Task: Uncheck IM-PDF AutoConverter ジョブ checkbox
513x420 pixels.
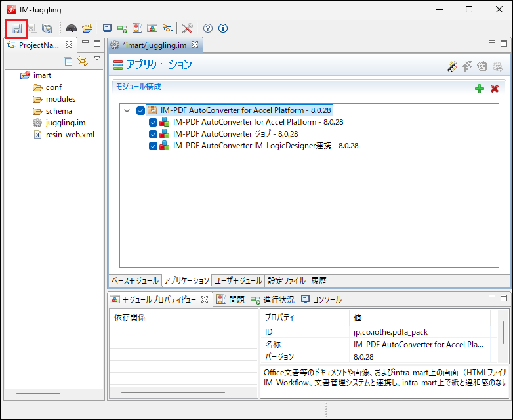Action: (x=154, y=134)
